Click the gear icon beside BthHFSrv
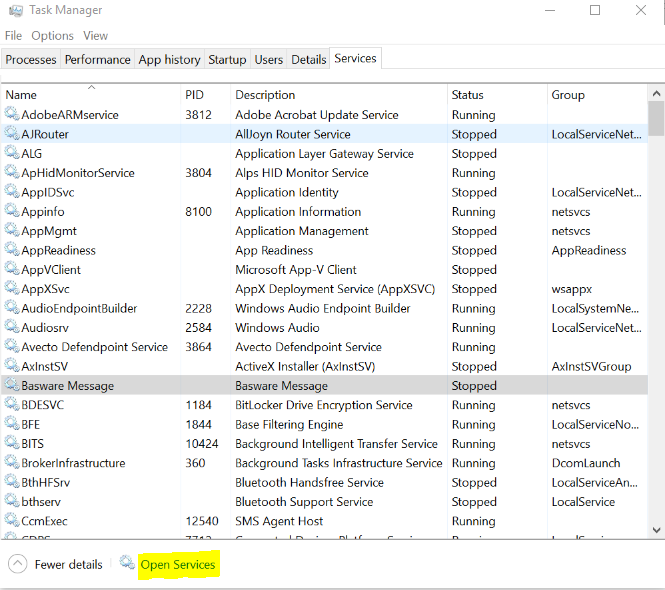665x590 pixels. 12,481
